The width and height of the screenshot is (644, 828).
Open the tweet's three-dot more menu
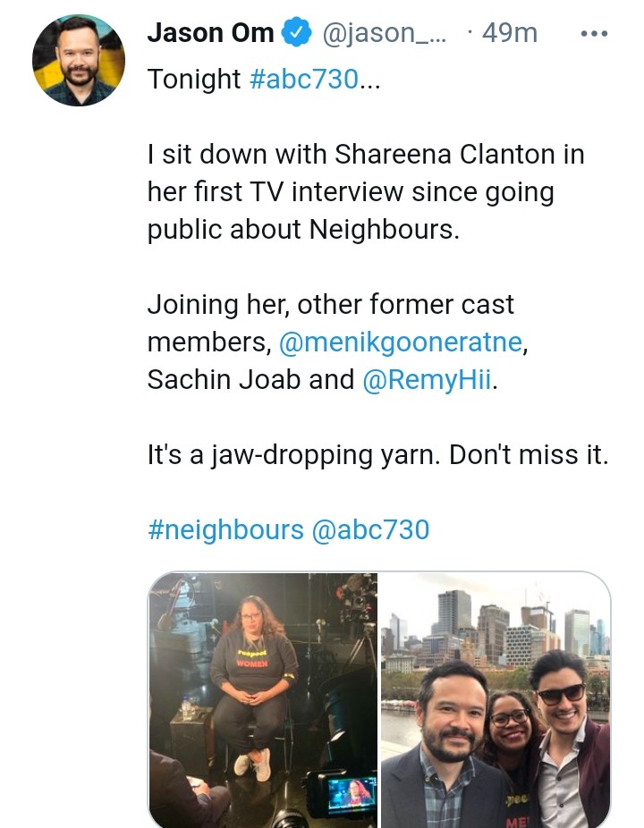click(594, 34)
